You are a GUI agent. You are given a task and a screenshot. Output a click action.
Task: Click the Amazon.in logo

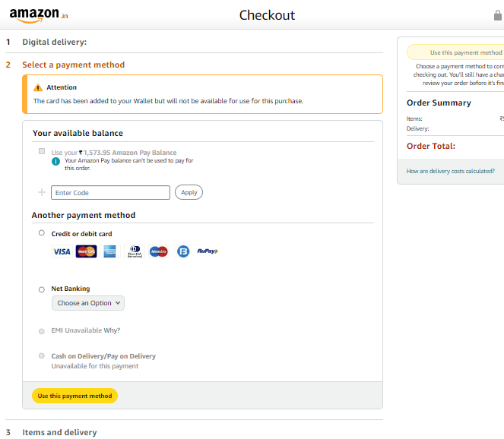[x=39, y=14]
